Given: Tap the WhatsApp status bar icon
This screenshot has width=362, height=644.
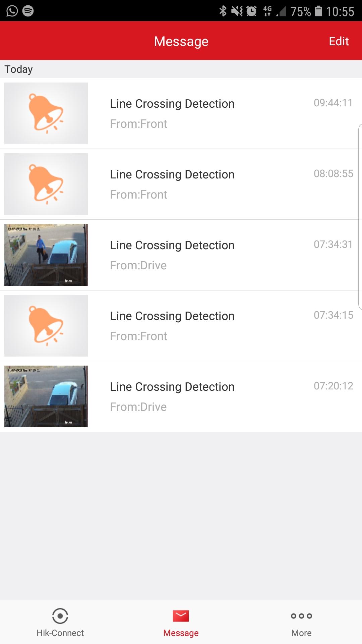Looking at the screenshot, I should [12, 11].
